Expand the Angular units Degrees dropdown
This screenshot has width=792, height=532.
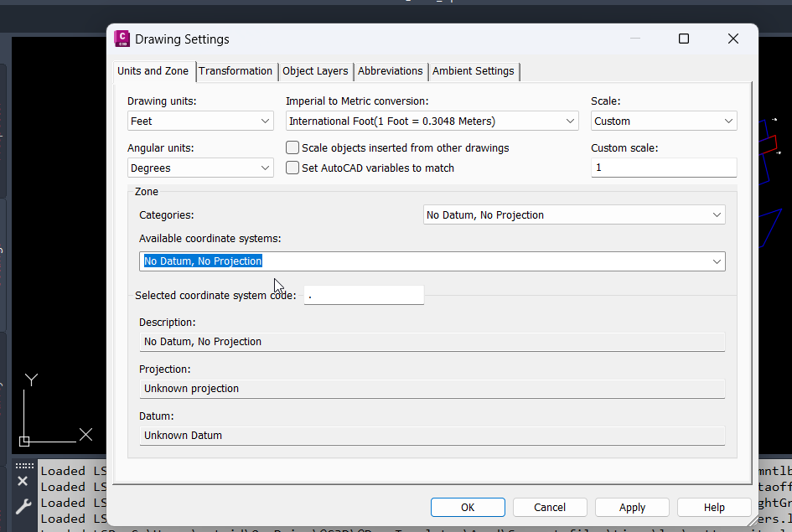pos(200,168)
